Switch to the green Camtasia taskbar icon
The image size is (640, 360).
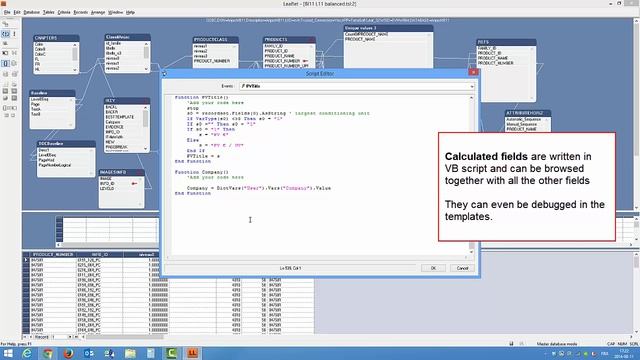tap(171, 353)
